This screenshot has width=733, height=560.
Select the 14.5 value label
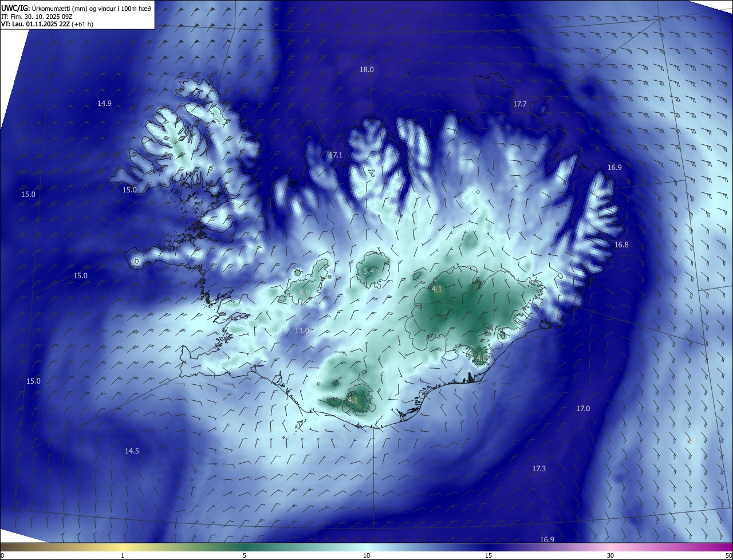tap(132, 451)
